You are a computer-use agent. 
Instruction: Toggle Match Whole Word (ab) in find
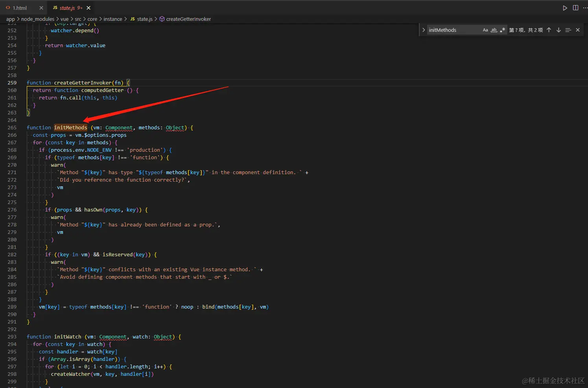[494, 30]
